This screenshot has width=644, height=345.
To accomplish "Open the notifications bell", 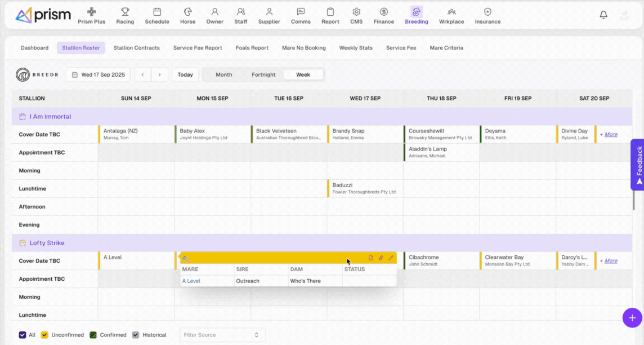I will tap(603, 15).
